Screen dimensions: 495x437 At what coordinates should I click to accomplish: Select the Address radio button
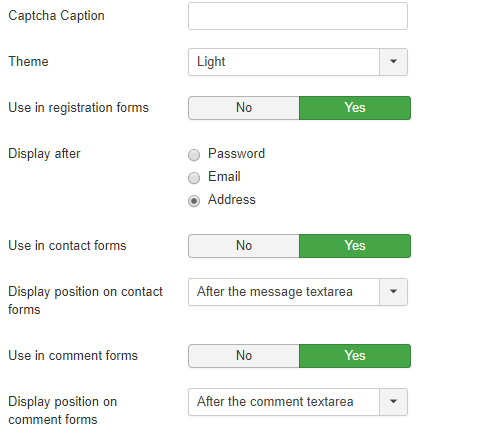(x=194, y=201)
